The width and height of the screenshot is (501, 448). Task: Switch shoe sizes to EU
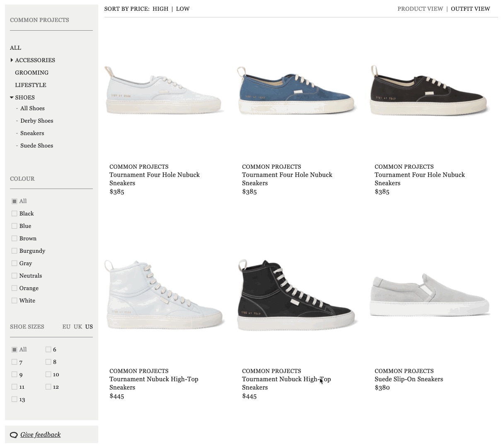(66, 327)
